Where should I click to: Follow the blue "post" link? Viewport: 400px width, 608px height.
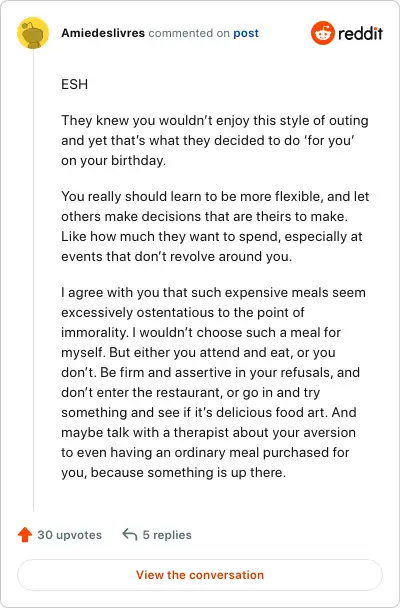pos(246,33)
